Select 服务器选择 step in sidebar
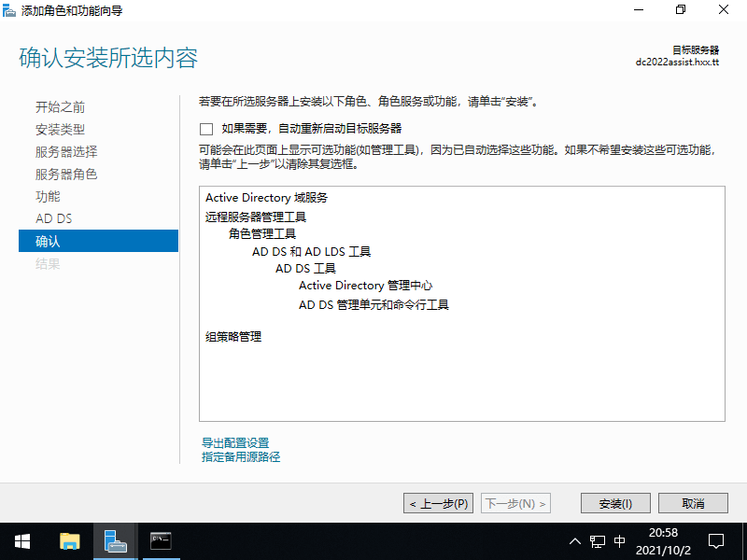 [x=66, y=152]
